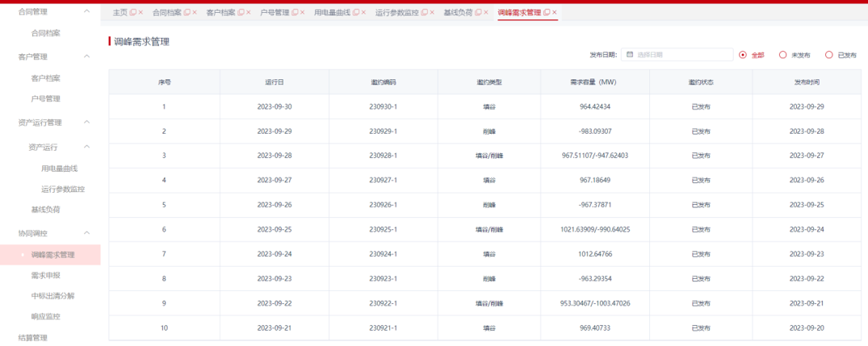The image size is (868, 346).
Task: Click invitation code 230923-1
Action: click(383, 278)
